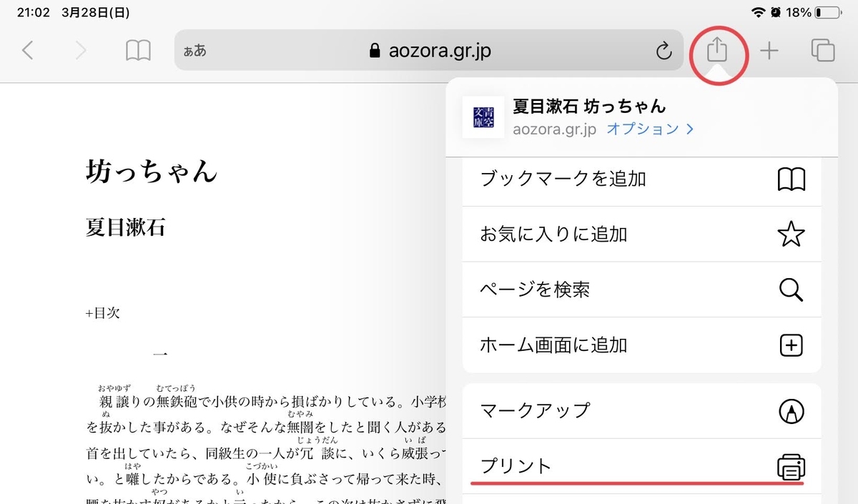The height and width of the screenshot is (504, 858).
Task: Tap the open-book icon beside ブックマークを追加
Action: point(791,179)
